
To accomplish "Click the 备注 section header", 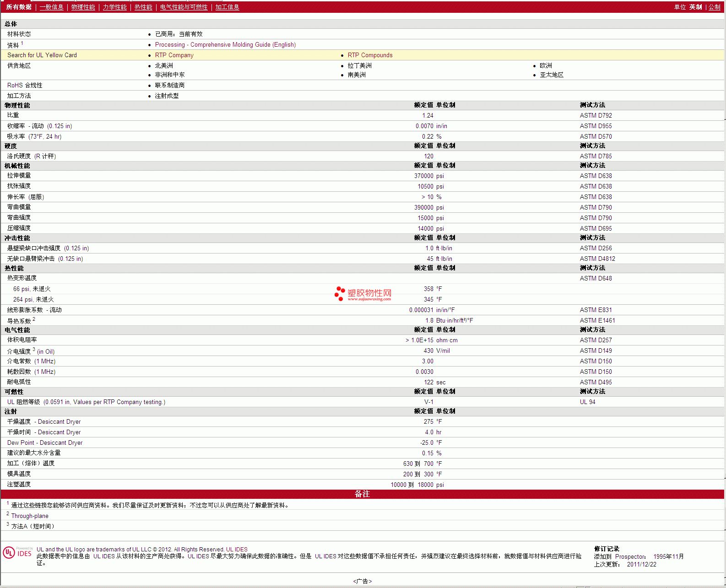I will coord(362,494).
